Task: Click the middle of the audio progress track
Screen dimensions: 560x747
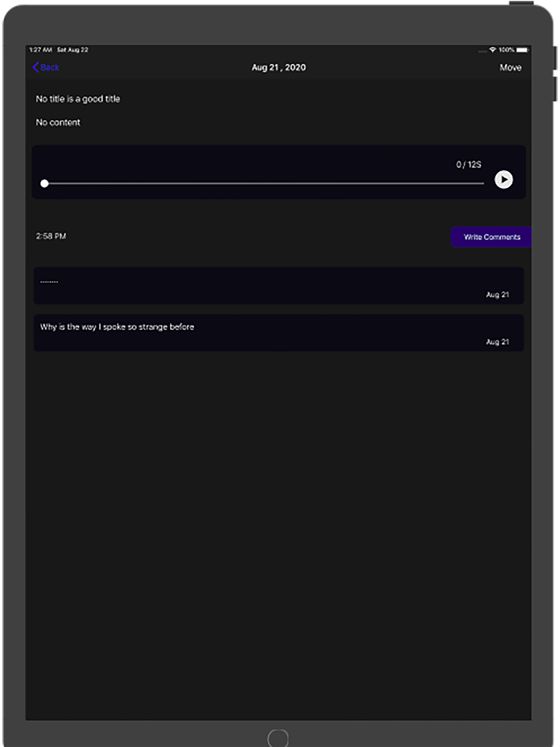Action: [x=264, y=184]
